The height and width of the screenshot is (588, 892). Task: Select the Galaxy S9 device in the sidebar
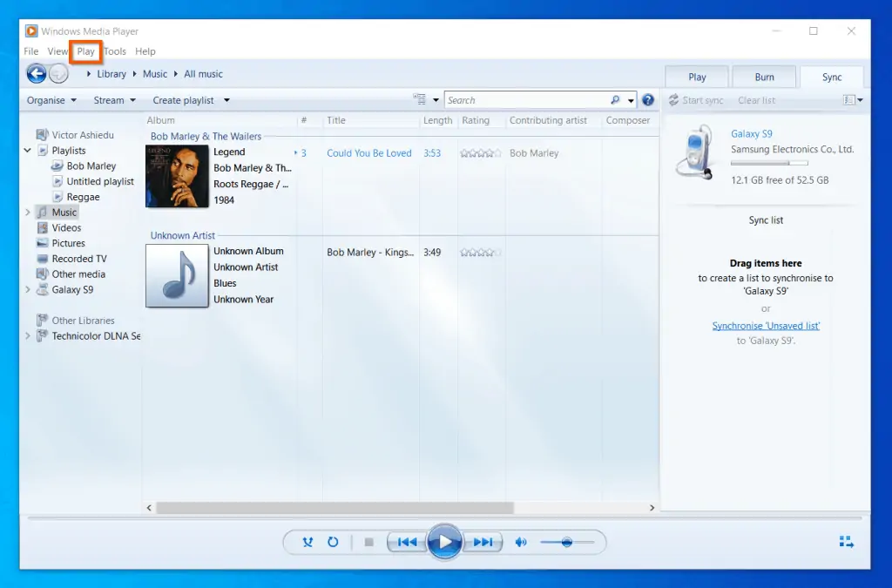[71, 289]
